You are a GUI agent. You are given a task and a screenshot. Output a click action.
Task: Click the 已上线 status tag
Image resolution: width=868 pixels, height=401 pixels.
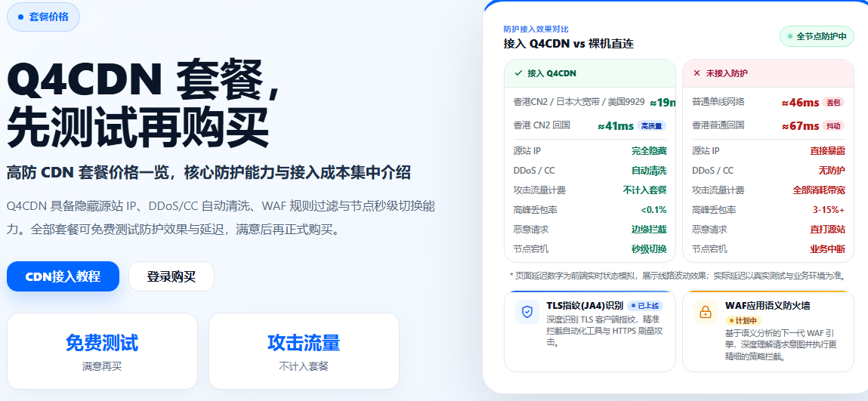tap(645, 305)
